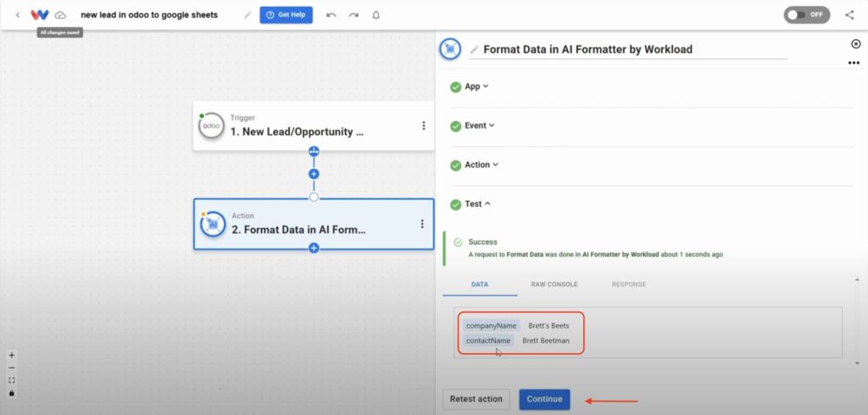Switch to the RAW CONSOLE tab

click(554, 285)
